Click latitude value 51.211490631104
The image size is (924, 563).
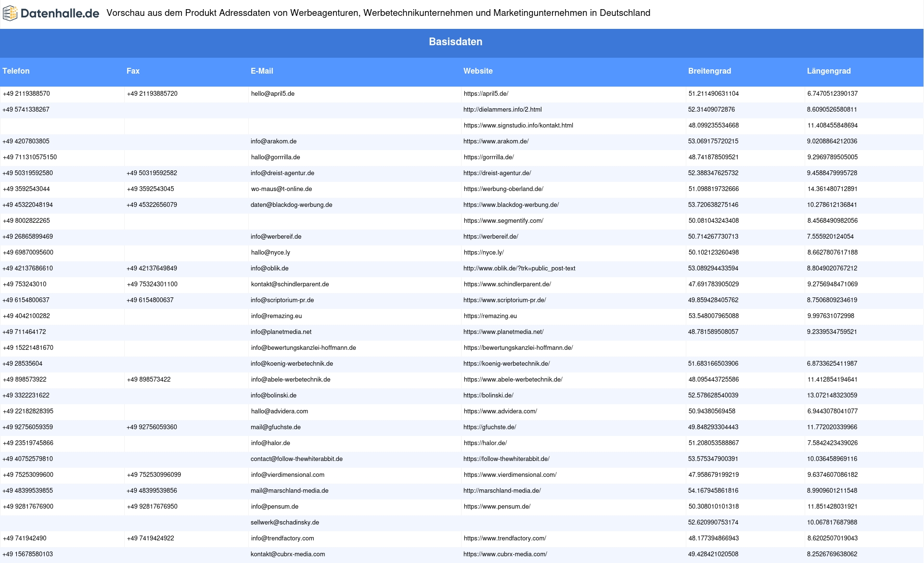point(714,94)
